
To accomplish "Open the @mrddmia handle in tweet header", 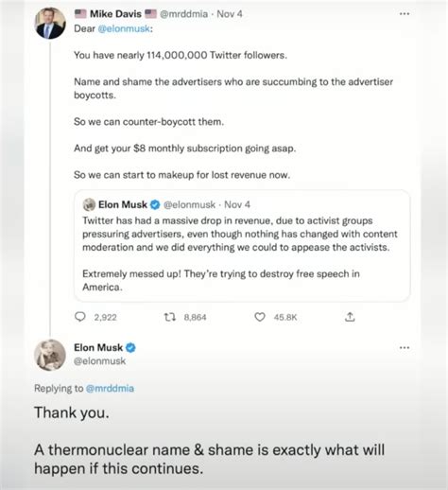I will (183, 14).
